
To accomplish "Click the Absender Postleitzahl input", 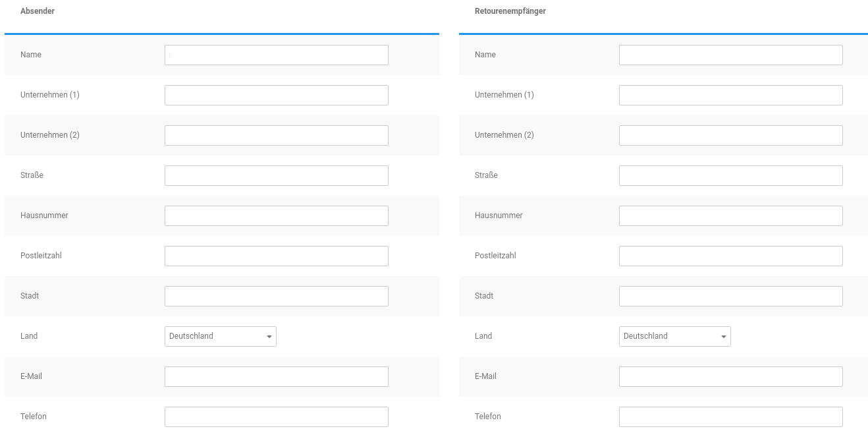I will pos(276,256).
